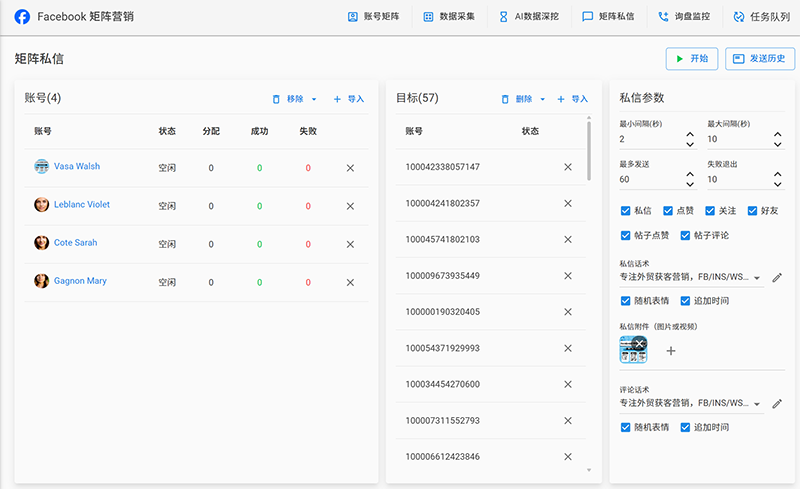Edit the 私信话术 script with pencil icon
800x489 pixels.
777,277
